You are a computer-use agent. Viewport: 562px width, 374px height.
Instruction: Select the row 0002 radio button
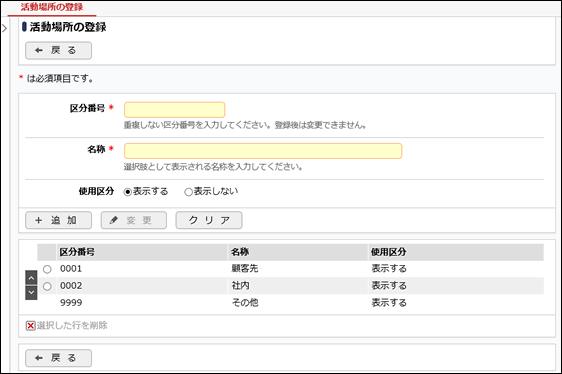pyautogui.click(x=47, y=286)
